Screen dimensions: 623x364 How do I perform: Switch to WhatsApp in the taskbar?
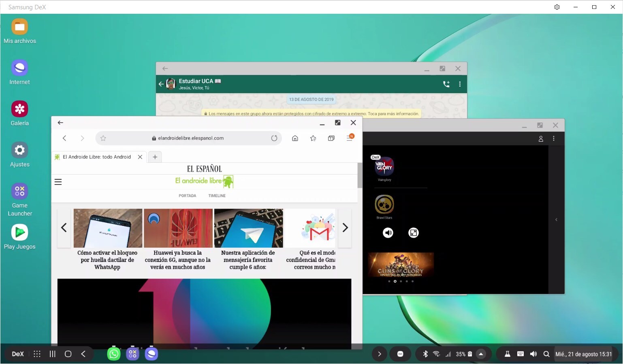pos(114,354)
